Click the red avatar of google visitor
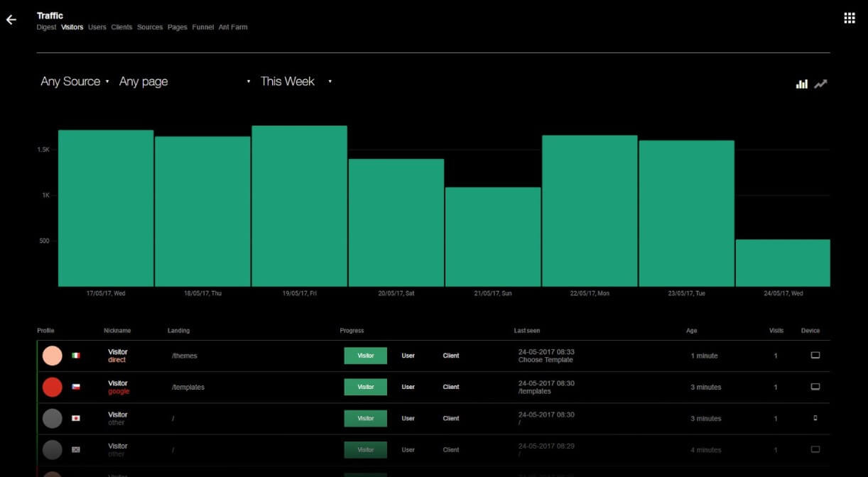Viewport: 868px width, 477px height. 53,387
